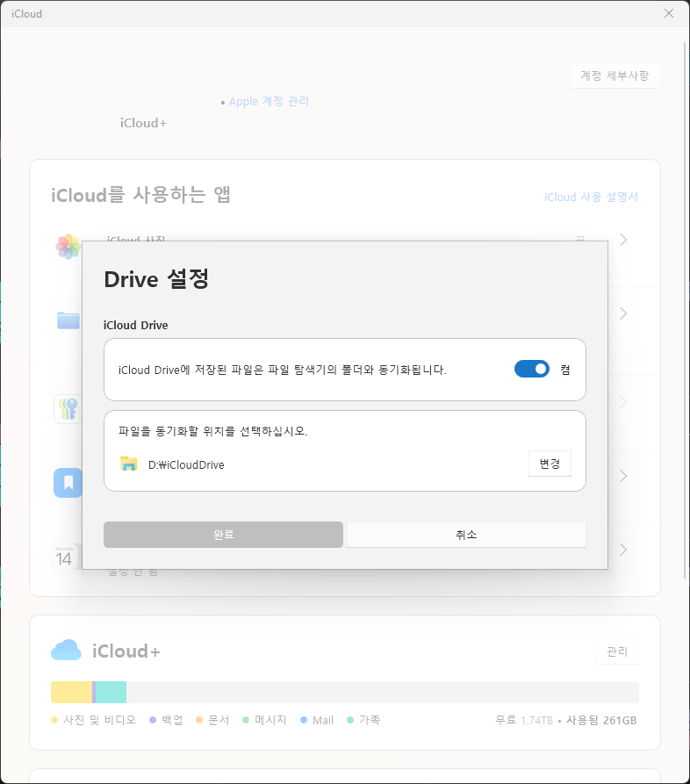Open 계정 세부사항 account details button
Image resolution: width=690 pixels, height=784 pixels.
615,76
